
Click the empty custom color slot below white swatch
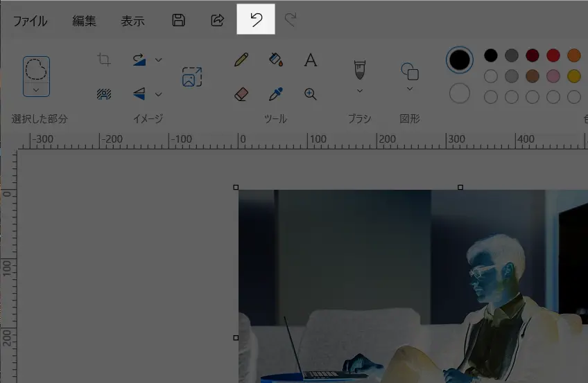tap(491, 97)
